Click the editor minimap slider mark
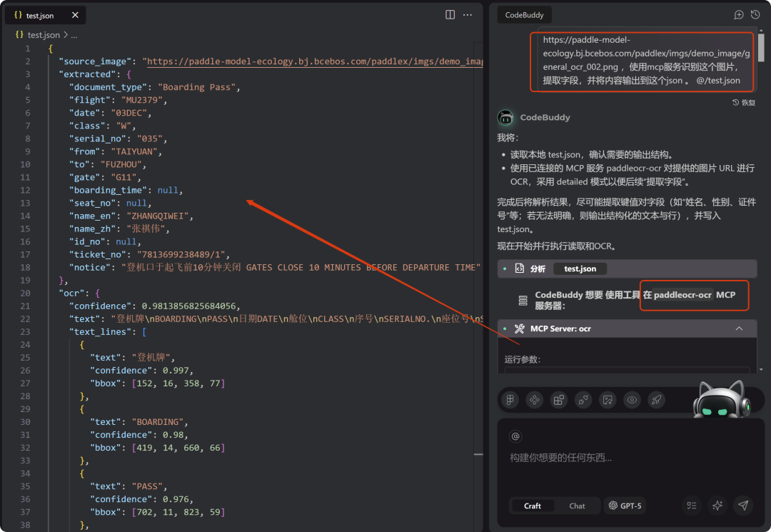Image resolution: width=771 pixels, height=532 pixels. click(478, 454)
